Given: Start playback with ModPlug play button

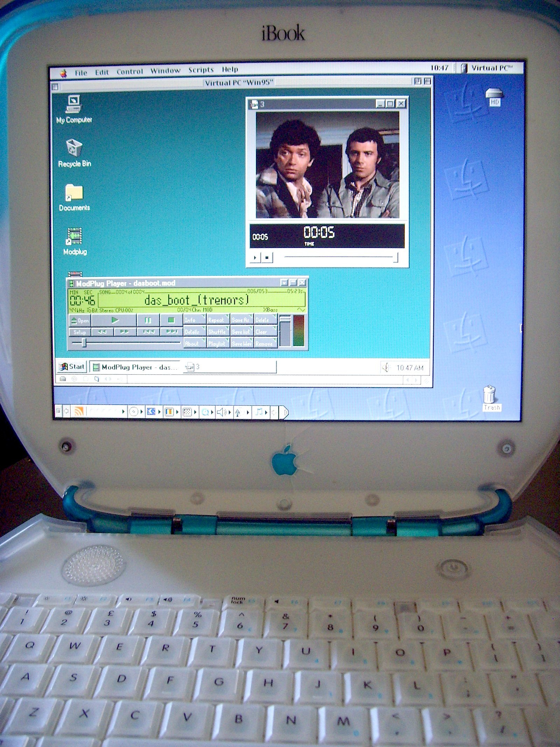Looking at the screenshot, I should pos(114,320).
